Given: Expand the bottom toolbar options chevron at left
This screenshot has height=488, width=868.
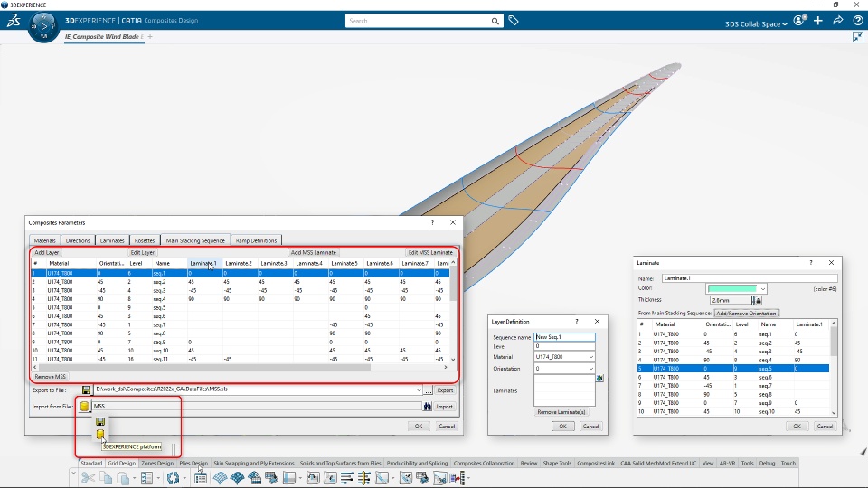Looking at the screenshot, I should 73,473.
